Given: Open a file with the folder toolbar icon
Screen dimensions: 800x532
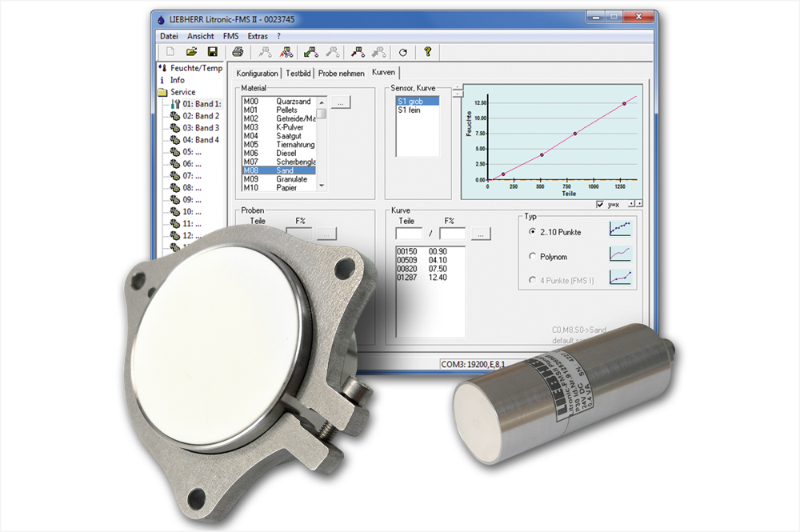Looking at the screenshot, I should click(191, 51).
